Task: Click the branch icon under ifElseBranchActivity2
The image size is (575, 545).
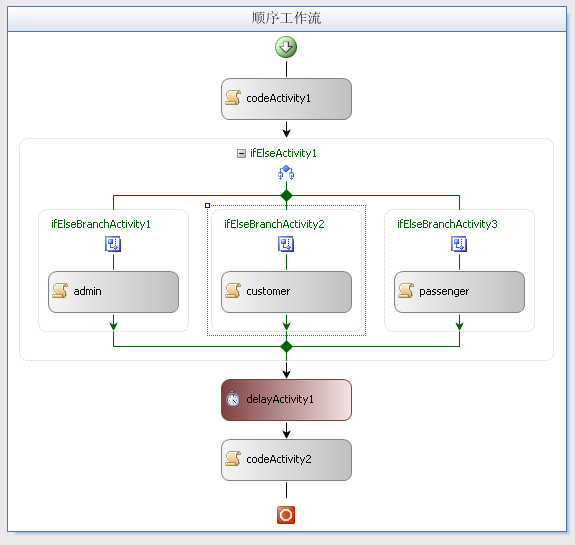Action: 286,244
